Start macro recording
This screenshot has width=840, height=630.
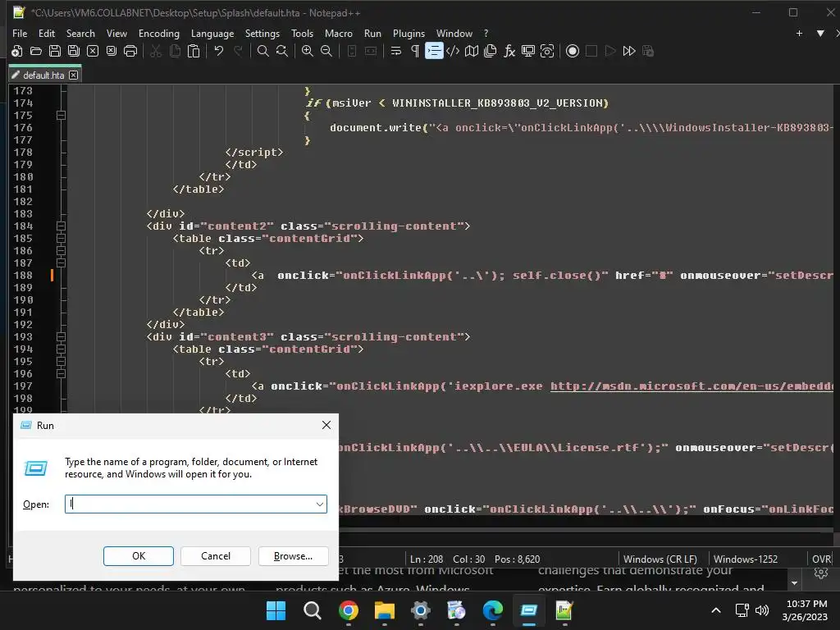tap(573, 52)
